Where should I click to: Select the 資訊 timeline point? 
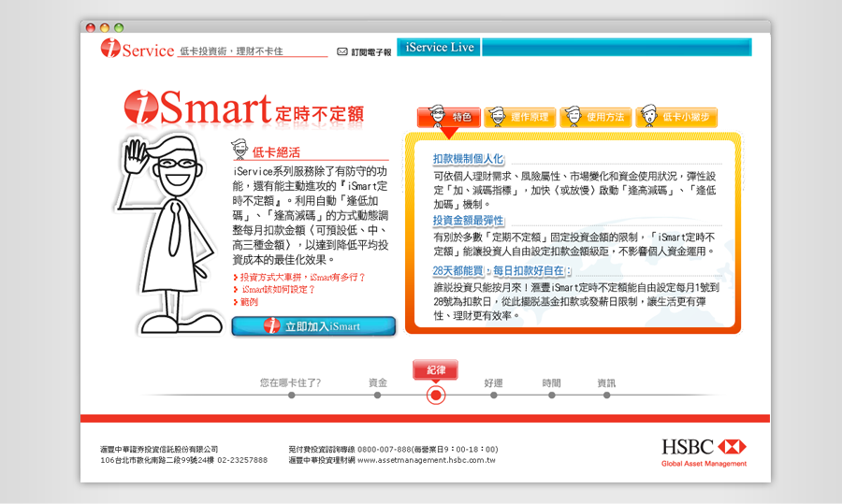click(x=606, y=395)
